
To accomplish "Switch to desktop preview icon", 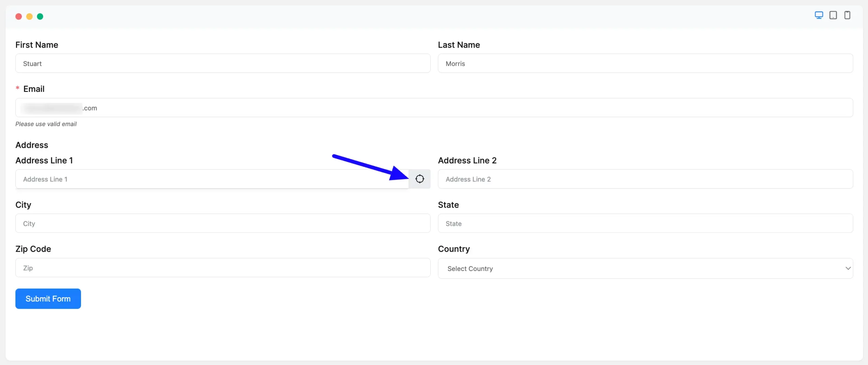I will click(819, 15).
